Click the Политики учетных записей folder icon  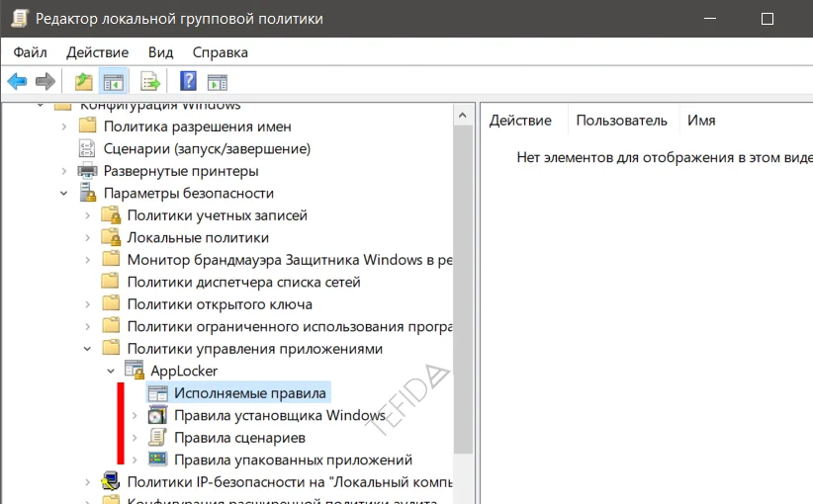coord(111,215)
